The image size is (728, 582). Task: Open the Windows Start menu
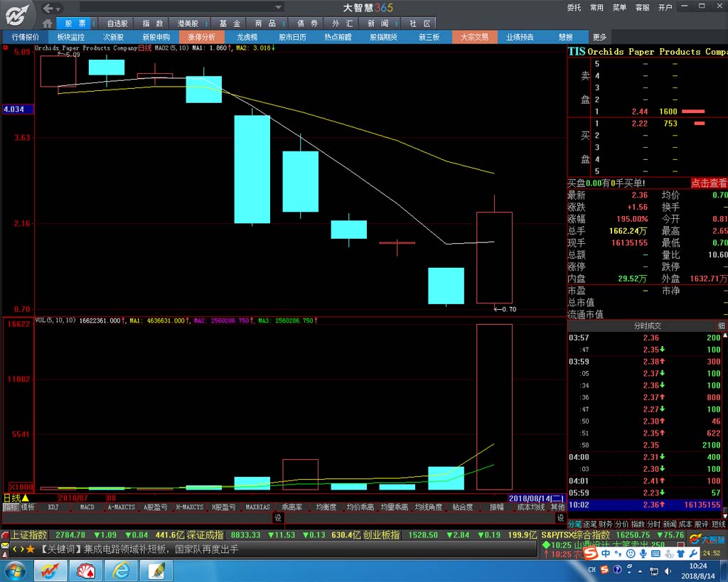tap(16, 571)
